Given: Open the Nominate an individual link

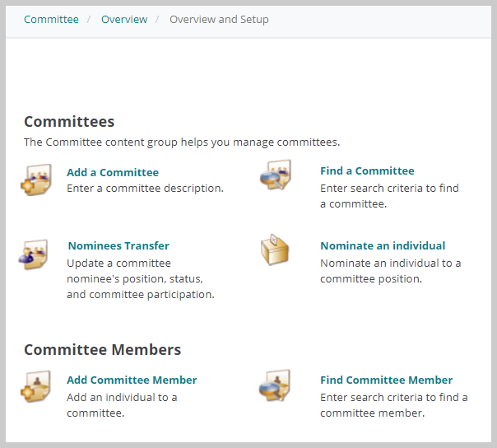Looking at the screenshot, I should (x=383, y=245).
